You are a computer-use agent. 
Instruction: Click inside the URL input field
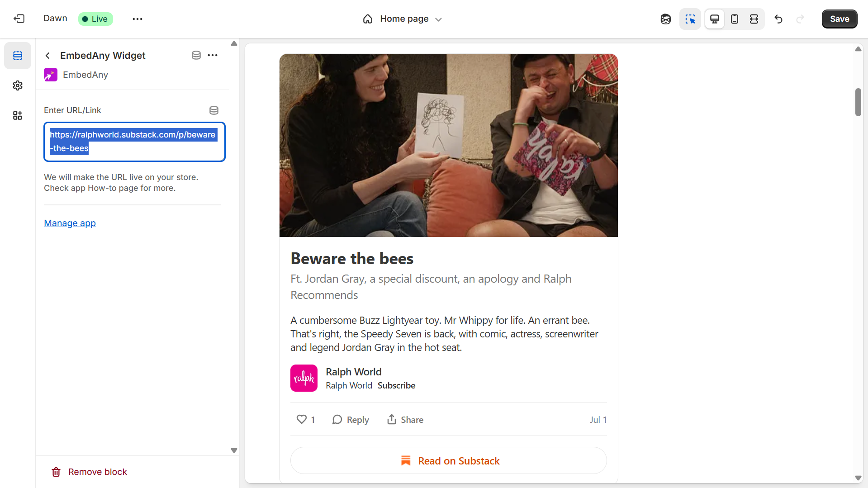pos(134,142)
